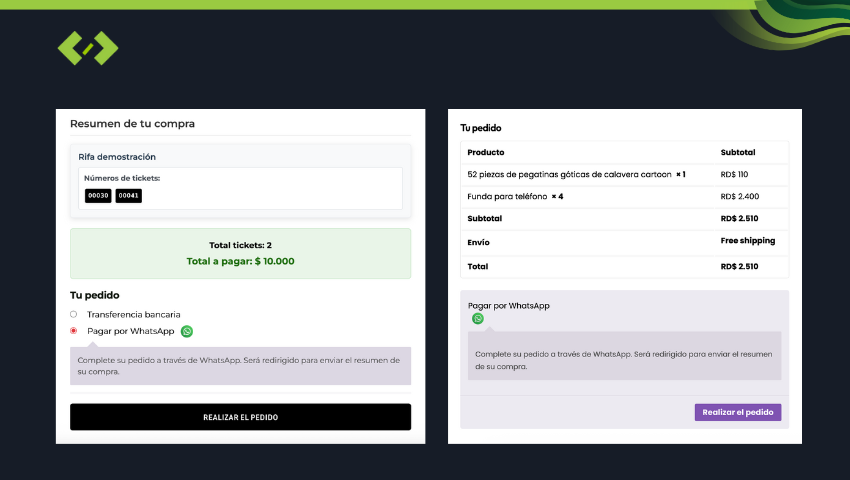Click the Rifa demostración title
850x480 pixels.
point(117,157)
